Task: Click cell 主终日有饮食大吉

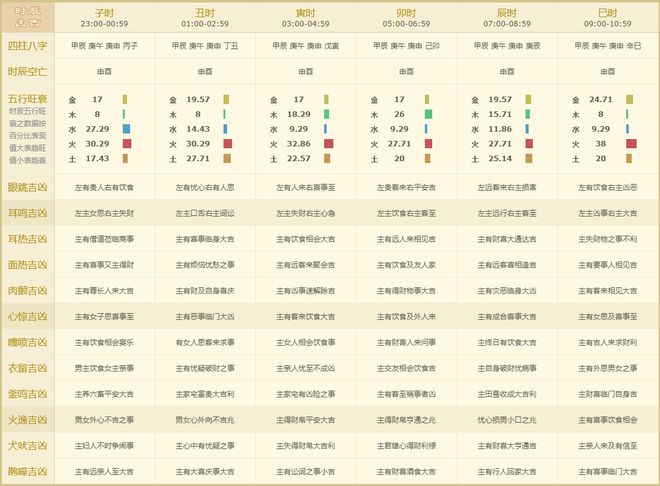Action: (x=507, y=343)
